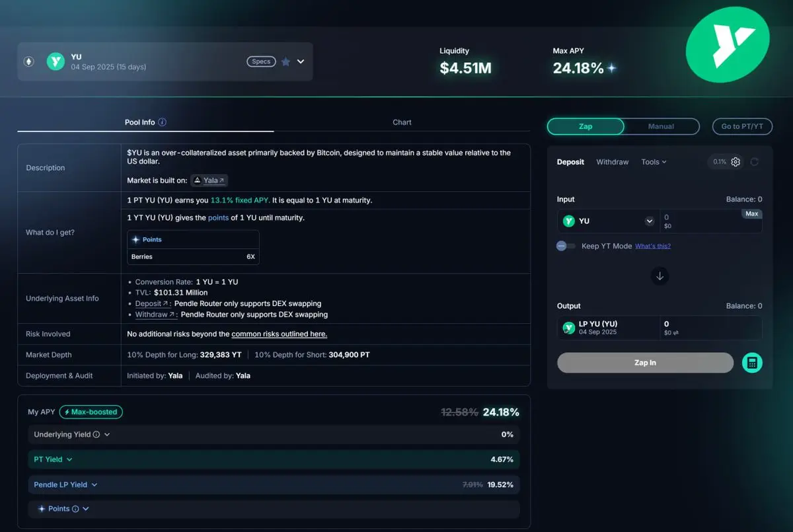Expand the Pendle LP Yield row
This screenshot has width=793, height=532.
tap(274, 484)
